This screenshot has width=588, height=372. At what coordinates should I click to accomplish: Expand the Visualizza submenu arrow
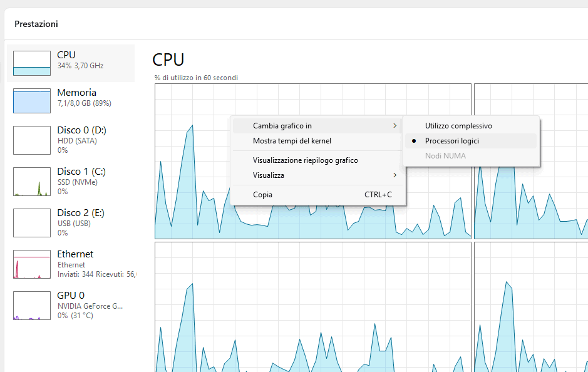(395, 175)
